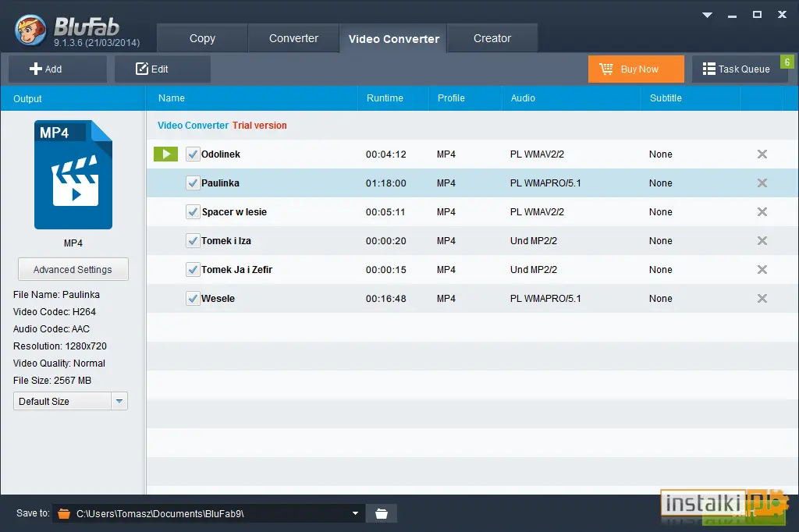Switch to the Creator tab

pyautogui.click(x=492, y=38)
